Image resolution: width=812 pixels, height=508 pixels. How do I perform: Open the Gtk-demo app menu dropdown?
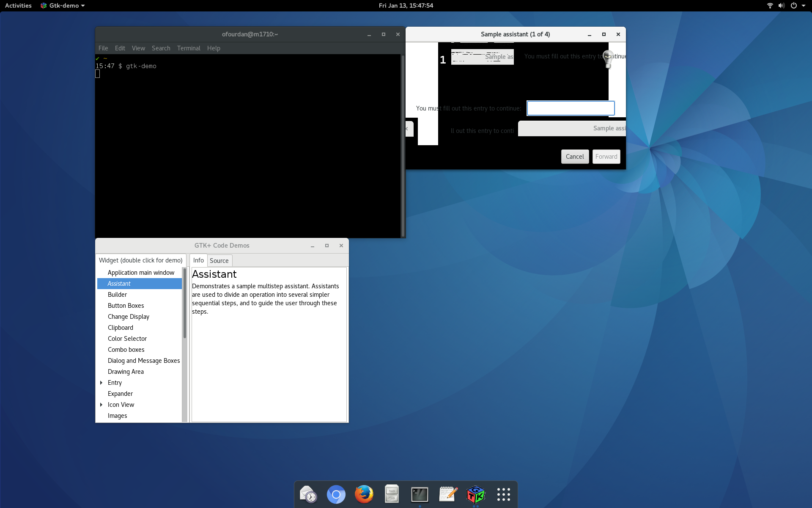(63, 6)
